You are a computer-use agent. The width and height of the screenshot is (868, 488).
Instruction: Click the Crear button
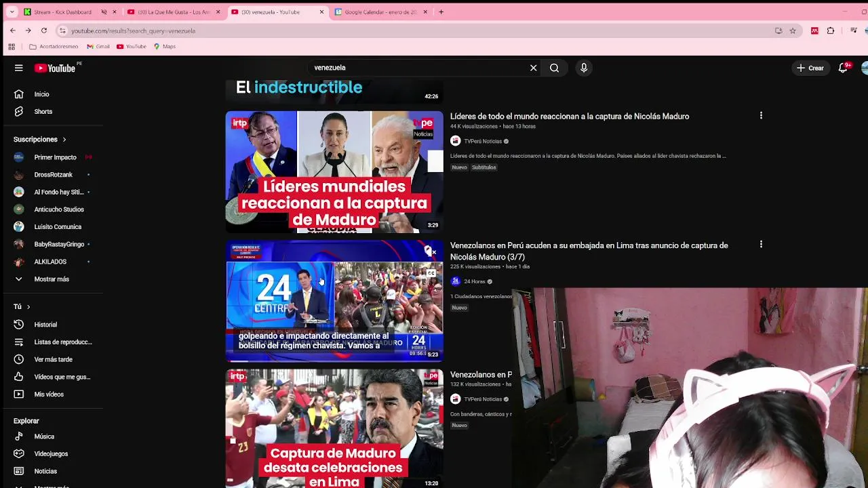click(810, 68)
